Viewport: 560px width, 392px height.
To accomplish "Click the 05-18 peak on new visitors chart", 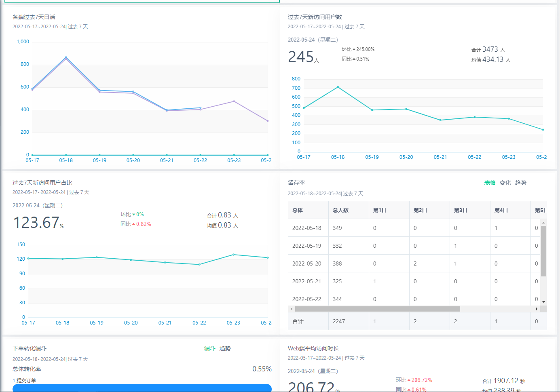I will pyautogui.click(x=338, y=87).
